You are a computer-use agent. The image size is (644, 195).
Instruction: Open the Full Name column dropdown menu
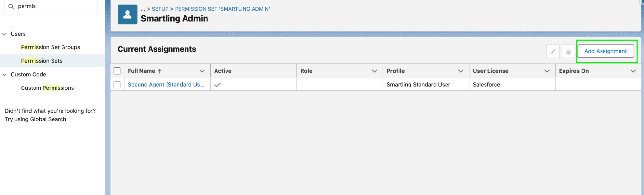click(202, 71)
